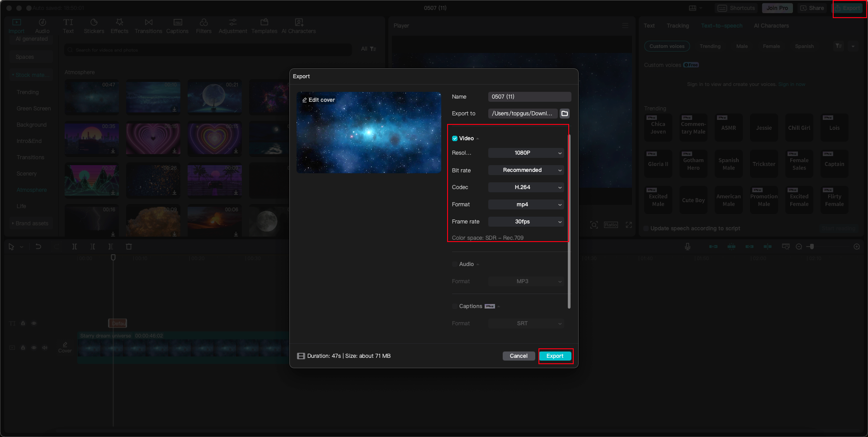Click the Sign in now link

[792, 85]
